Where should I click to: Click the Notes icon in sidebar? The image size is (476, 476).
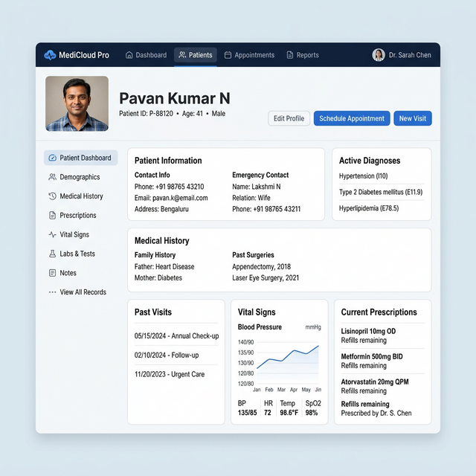pos(52,273)
